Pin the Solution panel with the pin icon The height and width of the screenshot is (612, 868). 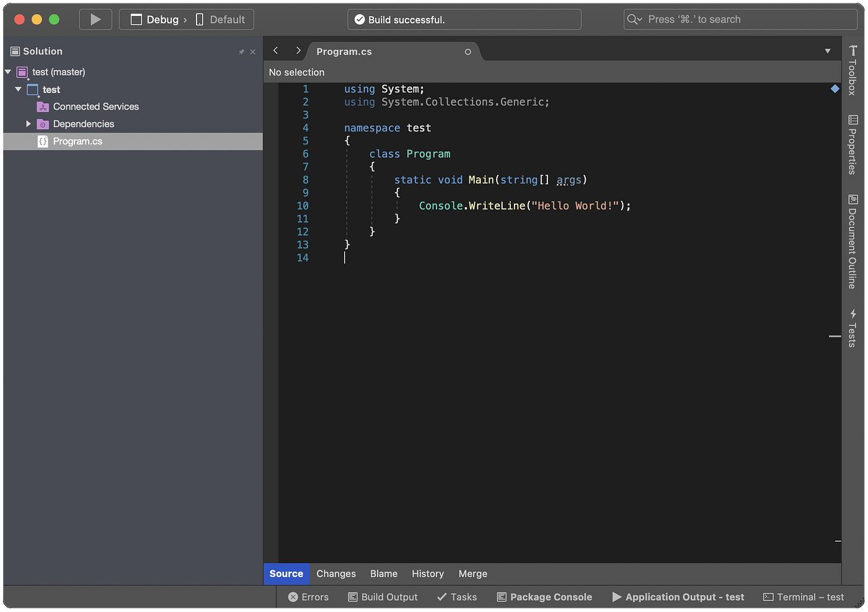[241, 52]
